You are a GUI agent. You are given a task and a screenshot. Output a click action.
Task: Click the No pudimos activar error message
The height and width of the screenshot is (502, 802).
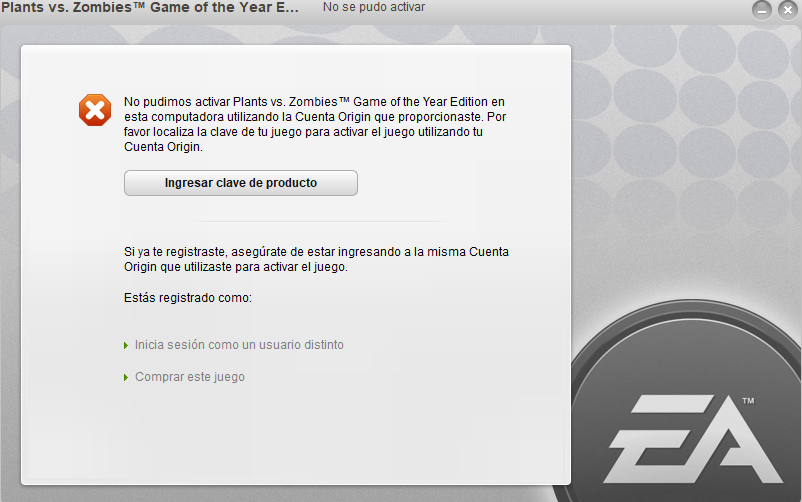pos(315,124)
